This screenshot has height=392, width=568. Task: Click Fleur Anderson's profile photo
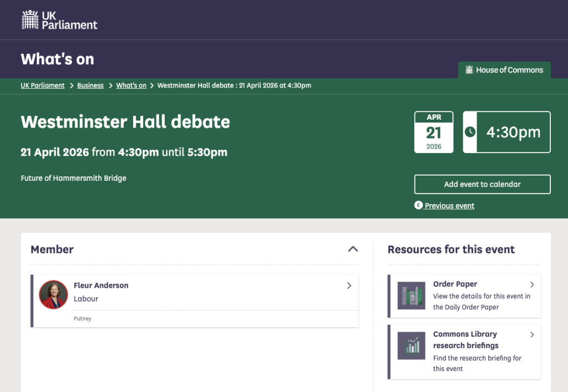click(x=53, y=294)
